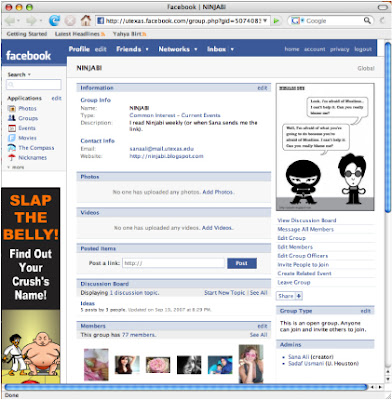Open the Friends menu item
Image resolution: width=392 pixels, height=400 pixels.
coord(129,49)
